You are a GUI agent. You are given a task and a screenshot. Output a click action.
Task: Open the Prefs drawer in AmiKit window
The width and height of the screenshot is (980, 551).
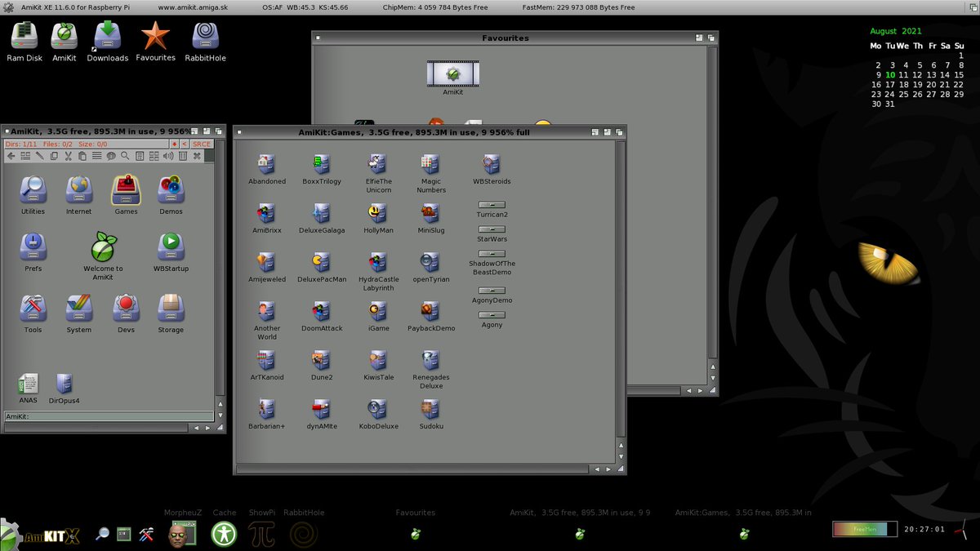tap(33, 252)
